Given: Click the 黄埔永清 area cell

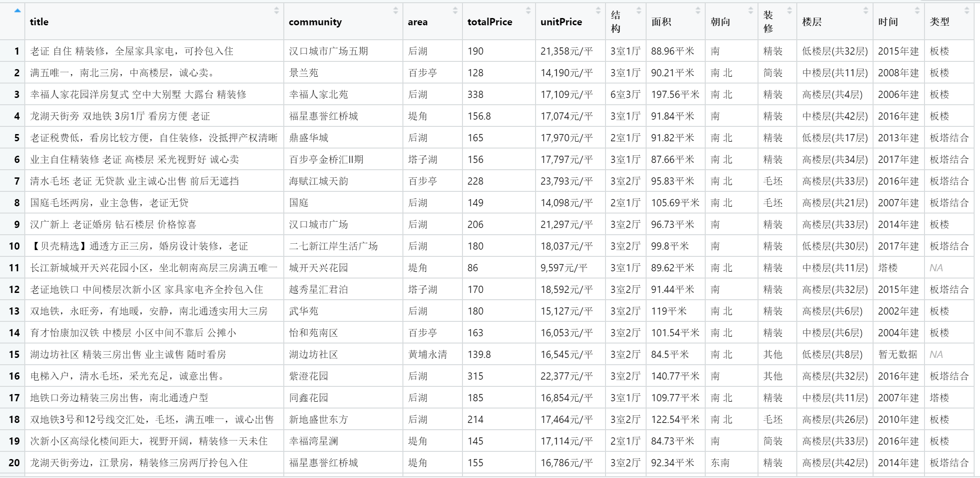Looking at the screenshot, I should coord(427,355).
